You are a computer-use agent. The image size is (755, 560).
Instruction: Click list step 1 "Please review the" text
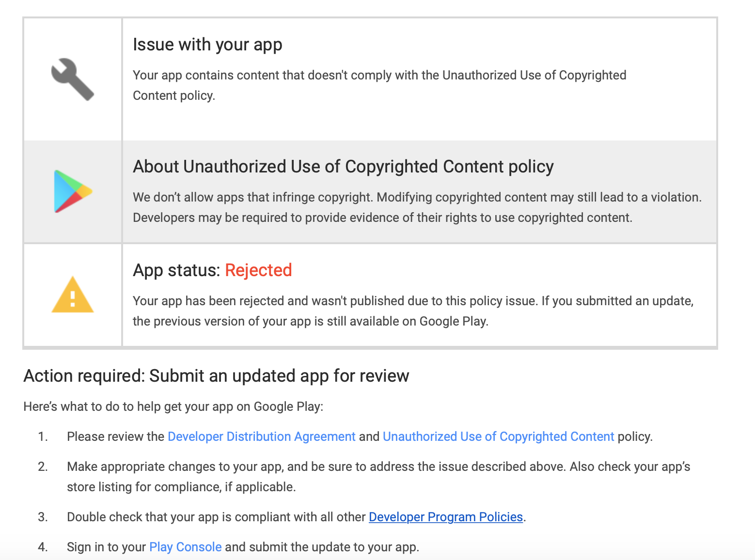[116, 436]
